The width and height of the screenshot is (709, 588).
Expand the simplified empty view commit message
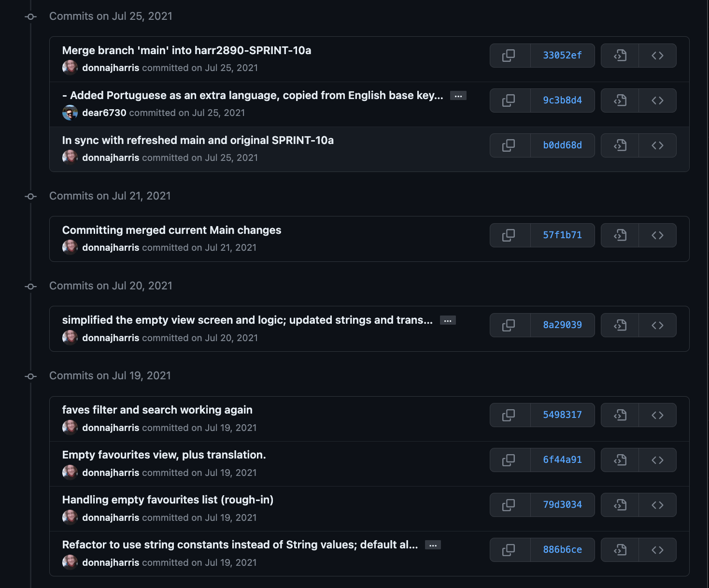[x=448, y=320]
